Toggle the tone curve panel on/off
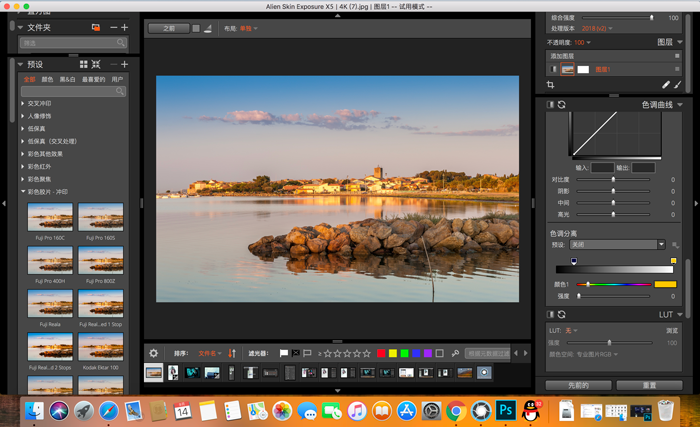This screenshot has height=427, width=700. coord(551,104)
